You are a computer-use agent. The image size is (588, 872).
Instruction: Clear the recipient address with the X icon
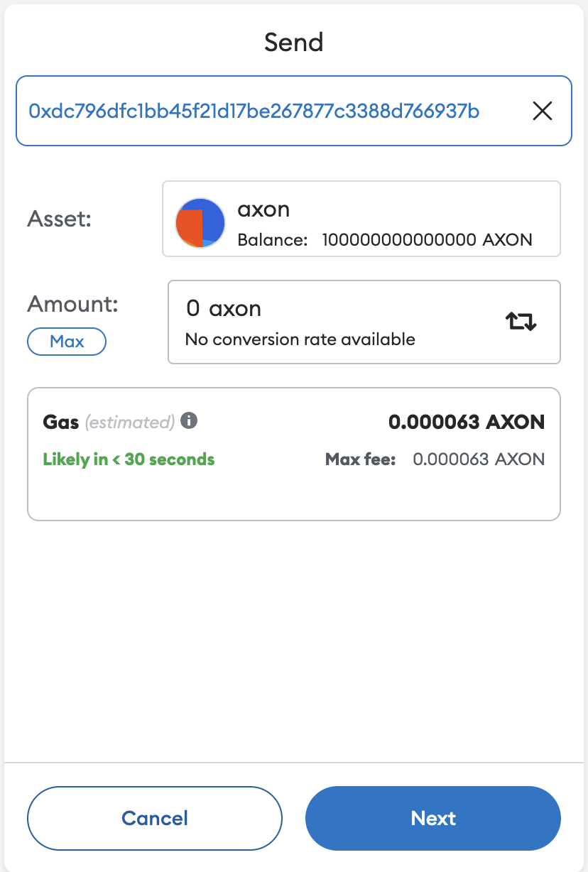tap(542, 111)
